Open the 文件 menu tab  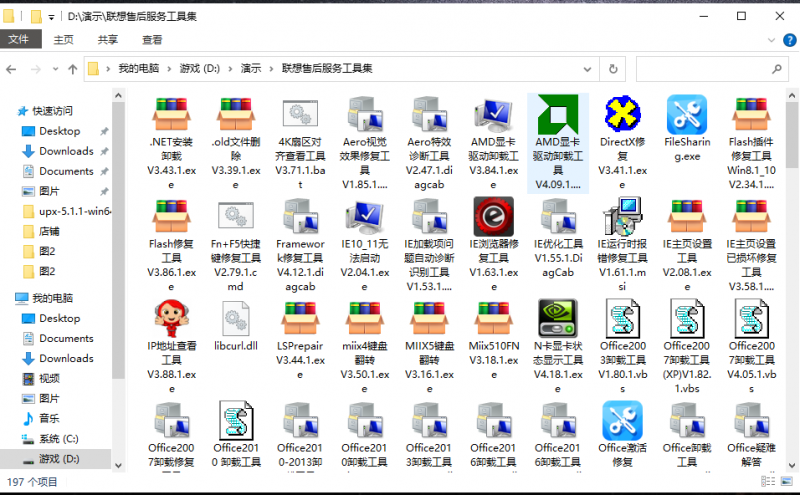pyautogui.click(x=20, y=39)
